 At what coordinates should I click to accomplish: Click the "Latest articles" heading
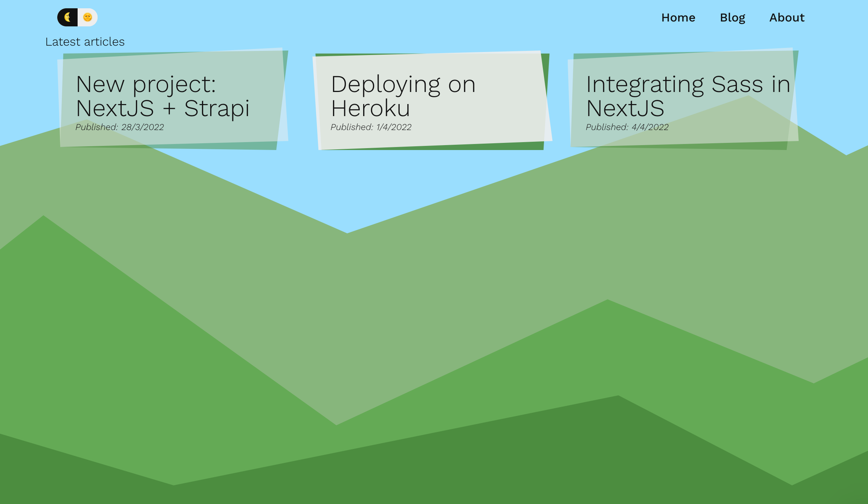(85, 42)
